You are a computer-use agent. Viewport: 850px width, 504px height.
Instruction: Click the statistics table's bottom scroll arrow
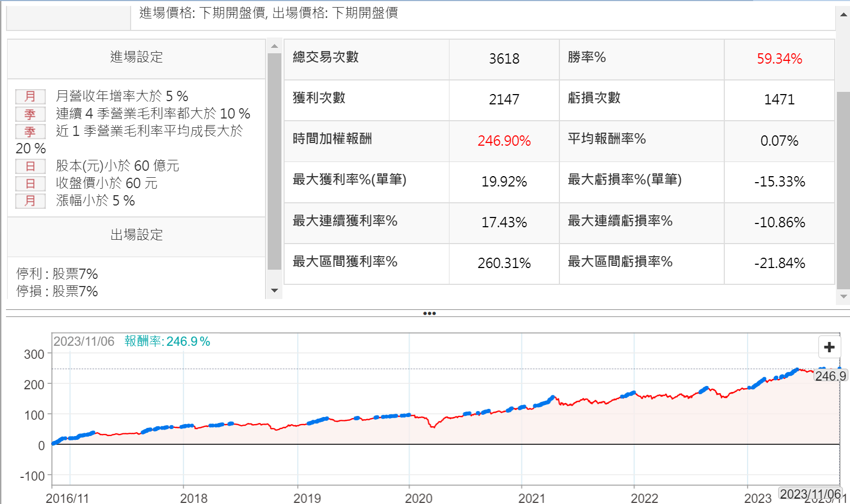click(843, 297)
